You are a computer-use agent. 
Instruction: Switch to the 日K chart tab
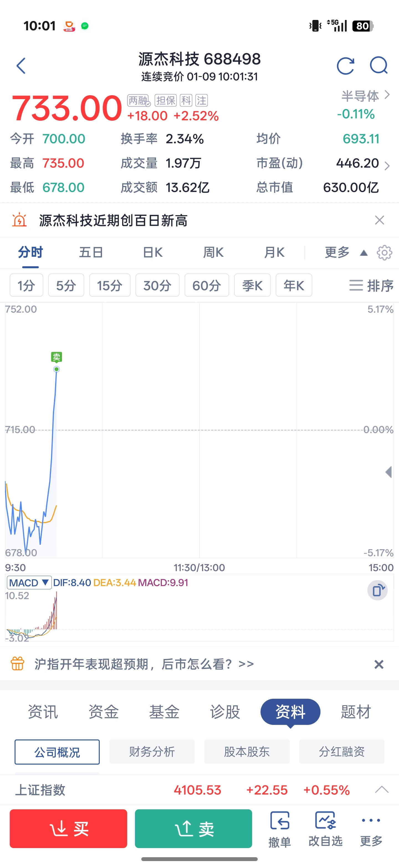(x=152, y=252)
